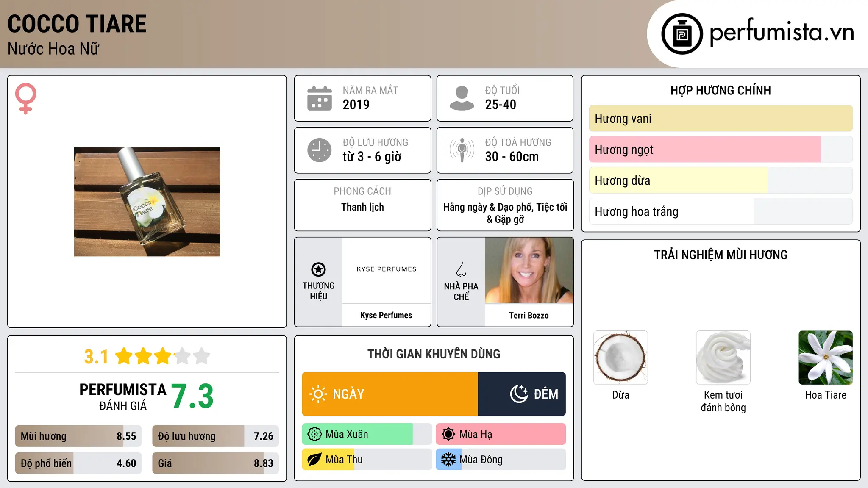Click the sillage value 30 - 60cm
The width and height of the screenshot is (868, 488).
point(512,157)
